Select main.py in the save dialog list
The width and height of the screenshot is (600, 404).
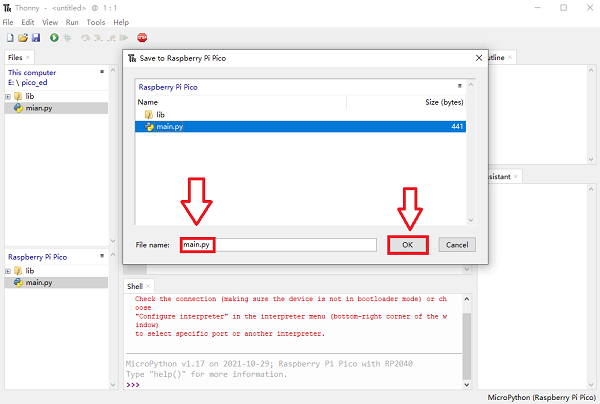pyautogui.click(x=300, y=127)
